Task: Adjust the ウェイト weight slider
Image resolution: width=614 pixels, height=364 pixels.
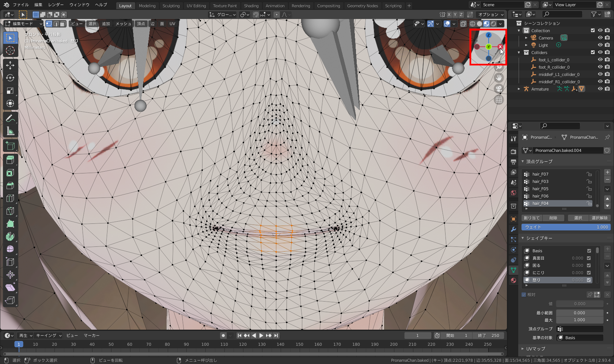Action: (566, 227)
